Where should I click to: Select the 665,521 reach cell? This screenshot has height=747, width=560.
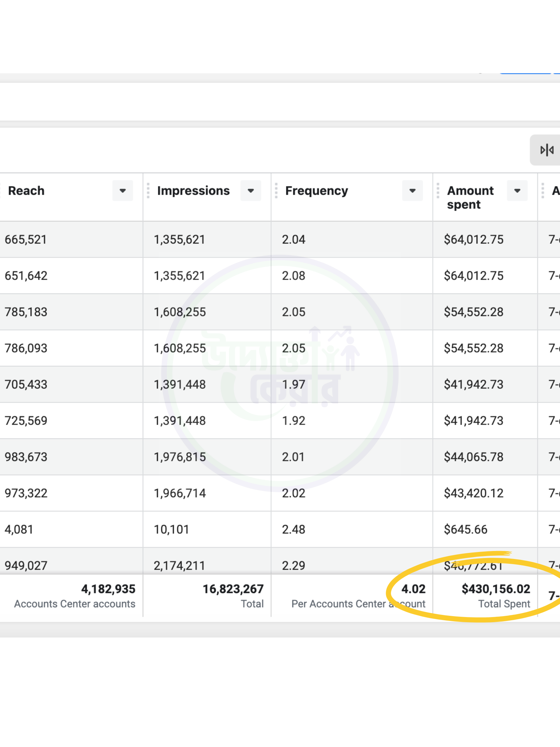tap(26, 239)
